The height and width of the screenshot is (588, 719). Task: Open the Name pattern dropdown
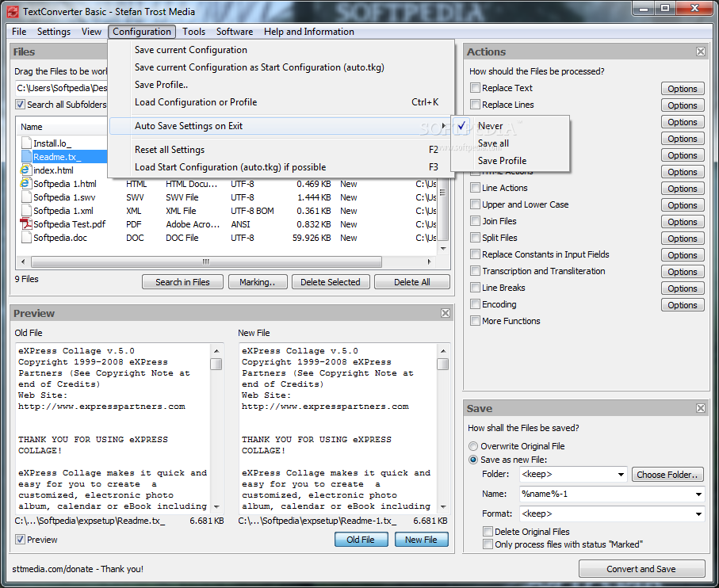point(698,494)
